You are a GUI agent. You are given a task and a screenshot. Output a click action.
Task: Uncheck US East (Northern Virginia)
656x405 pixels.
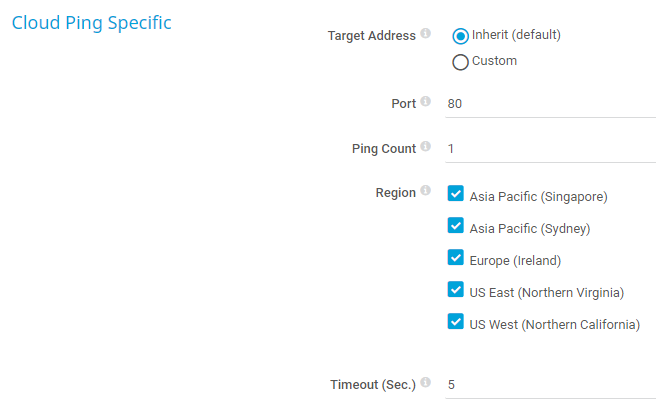(456, 290)
